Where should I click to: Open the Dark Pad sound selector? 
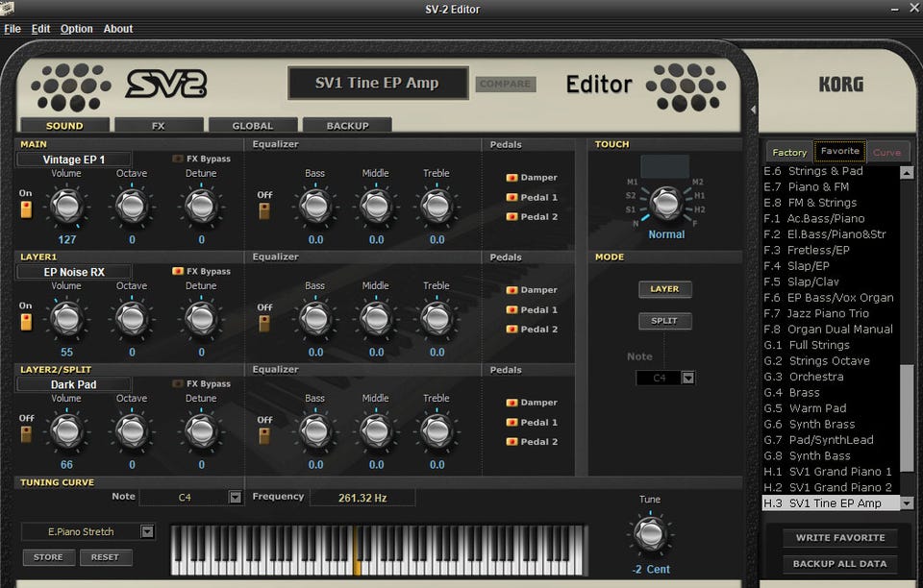(74, 384)
